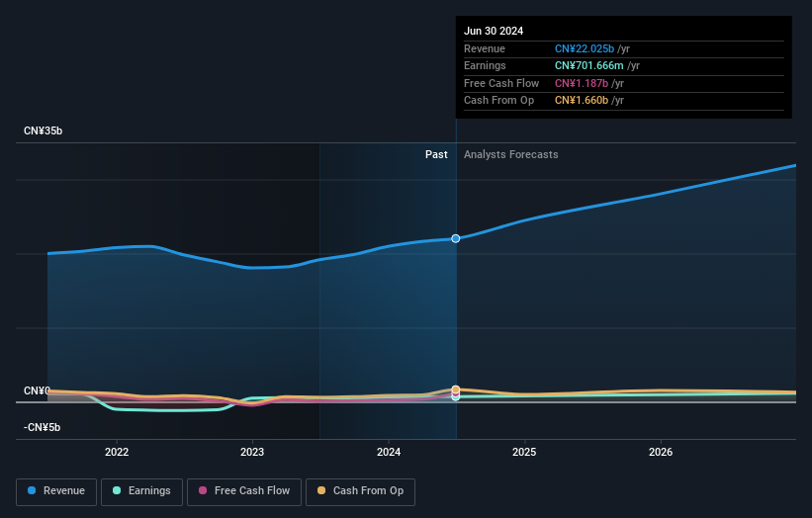Click the CN¥1.187b free cash flow value
Image resolution: width=812 pixels, height=518 pixels.
pos(582,83)
